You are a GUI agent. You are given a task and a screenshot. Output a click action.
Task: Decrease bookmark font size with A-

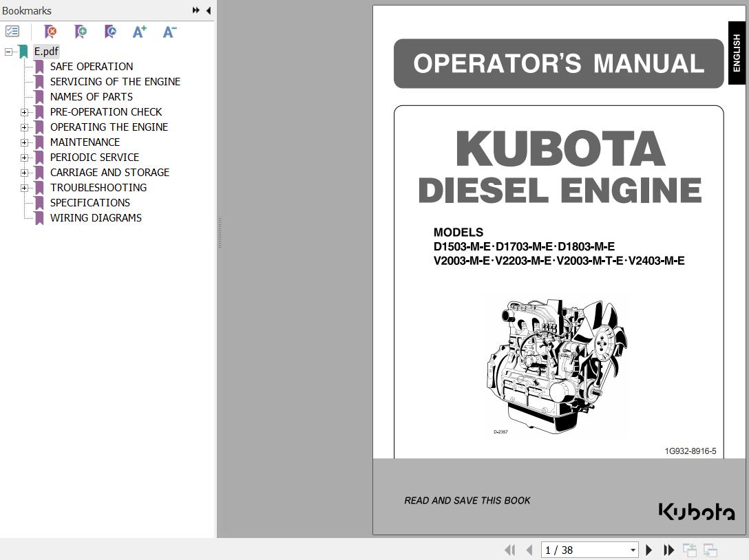point(169,32)
